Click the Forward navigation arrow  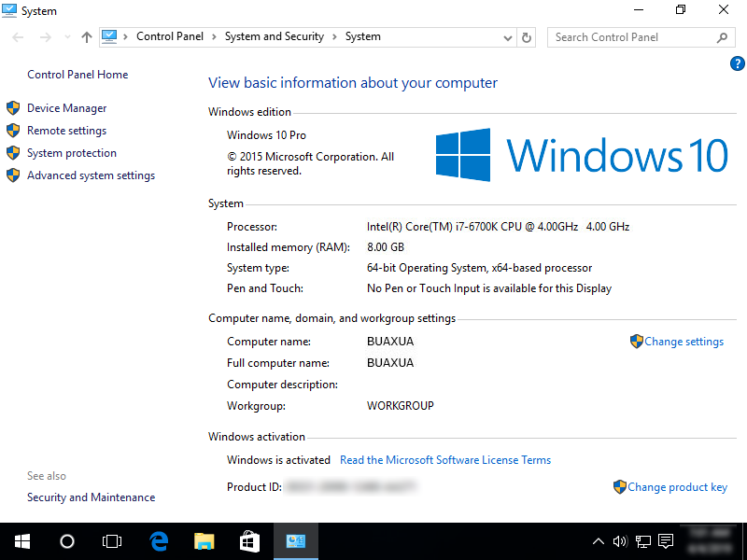(45, 37)
